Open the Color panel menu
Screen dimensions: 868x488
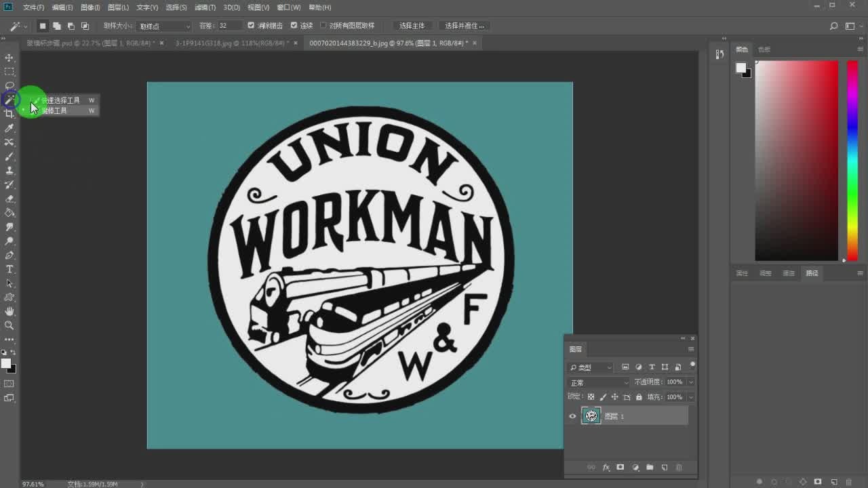[x=860, y=49]
